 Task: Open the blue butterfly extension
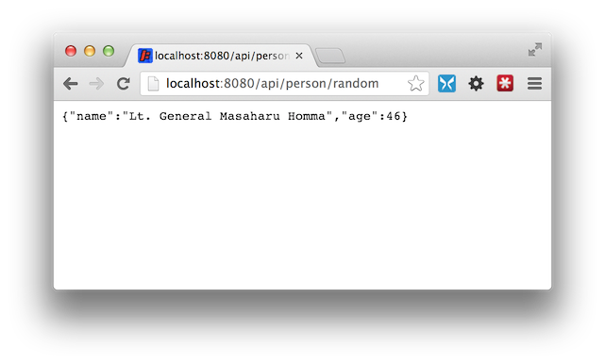tap(446, 83)
